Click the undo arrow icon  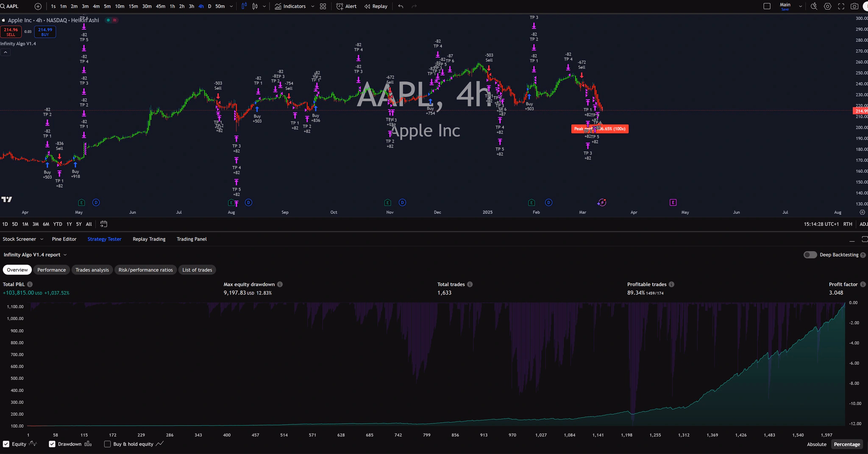(x=400, y=6)
